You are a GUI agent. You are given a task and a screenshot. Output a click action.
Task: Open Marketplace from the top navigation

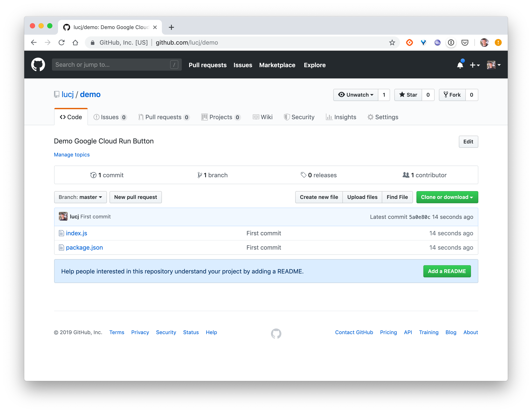click(277, 65)
